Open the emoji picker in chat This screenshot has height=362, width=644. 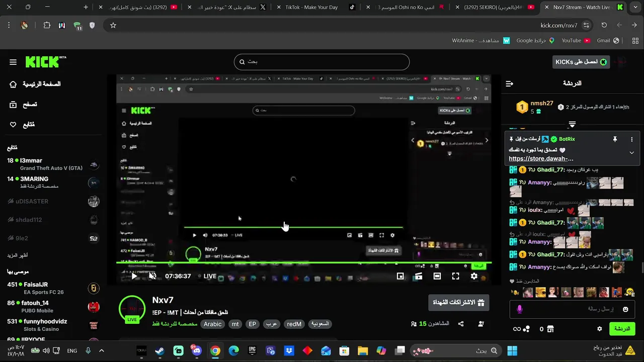click(x=625, y=309)
